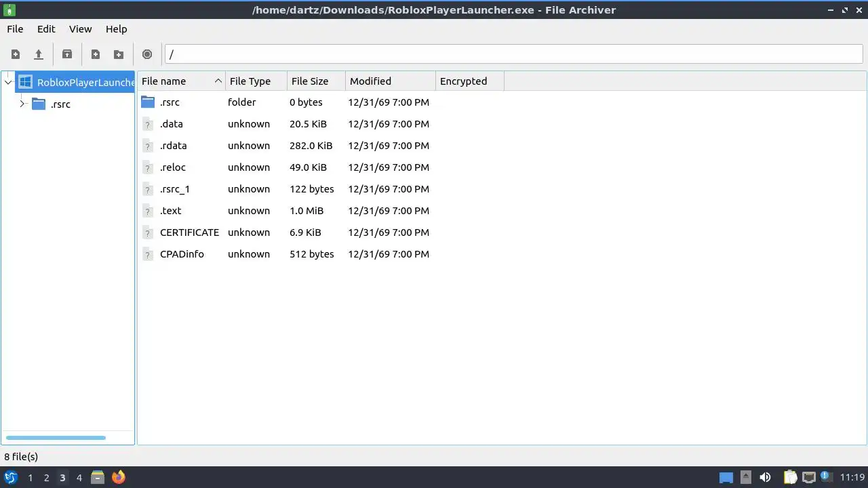Screen dimensions: 868x488
Task: Expand the .rsrc folder in tree
Action: 22,104
